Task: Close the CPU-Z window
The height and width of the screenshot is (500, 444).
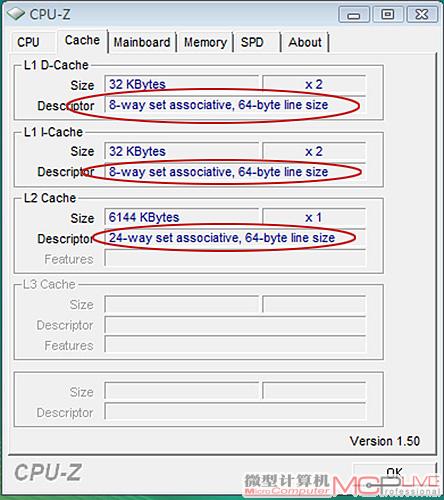Action: click(422, 15)
